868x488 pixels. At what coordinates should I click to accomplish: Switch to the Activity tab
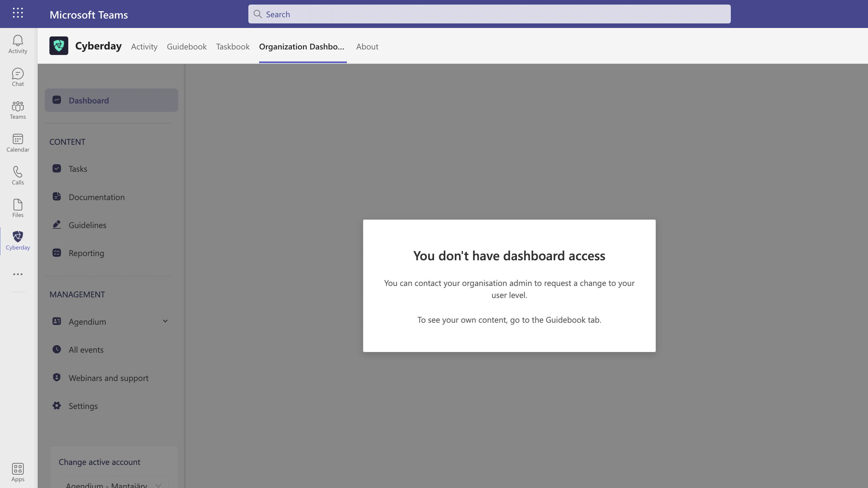[144, 47]
